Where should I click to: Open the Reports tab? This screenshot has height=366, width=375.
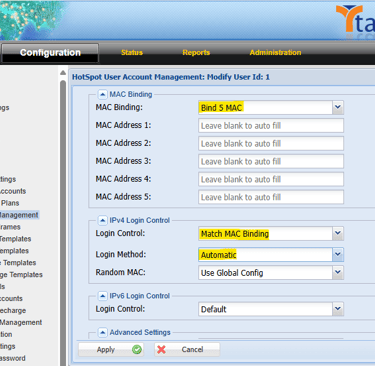(196, 52)
